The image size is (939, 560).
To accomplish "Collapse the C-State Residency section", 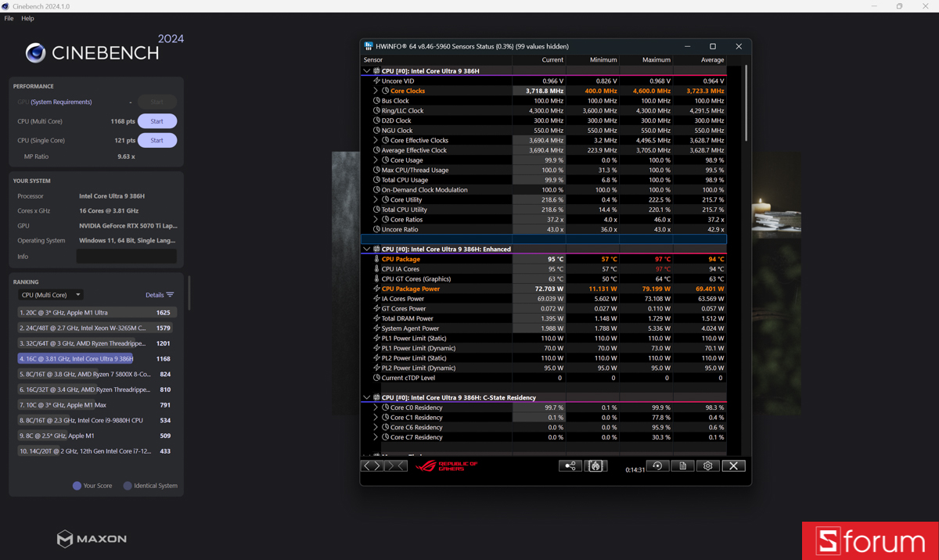I will pos(366,397).
